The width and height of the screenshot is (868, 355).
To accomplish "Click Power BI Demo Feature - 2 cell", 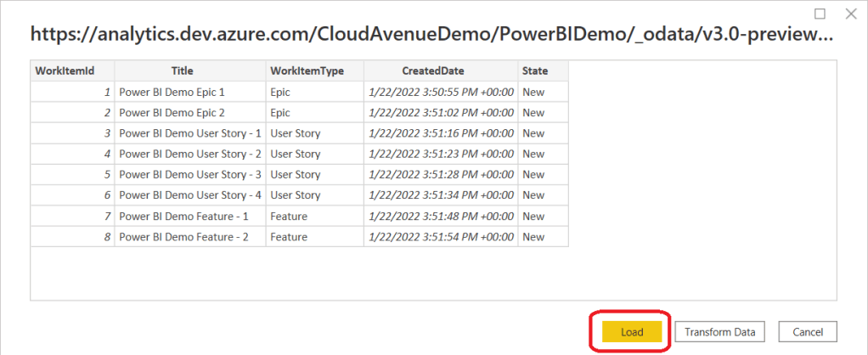I will pos(183,237).
